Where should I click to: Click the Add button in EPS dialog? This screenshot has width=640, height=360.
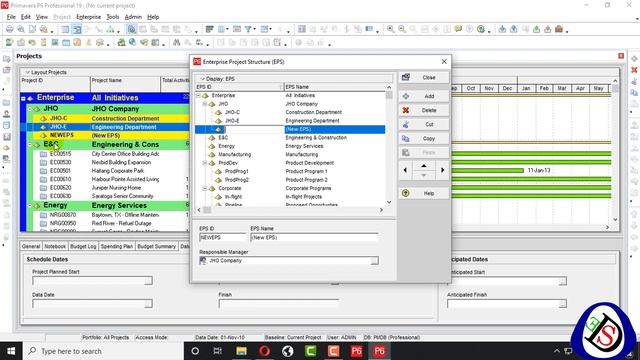click(424, 96)
